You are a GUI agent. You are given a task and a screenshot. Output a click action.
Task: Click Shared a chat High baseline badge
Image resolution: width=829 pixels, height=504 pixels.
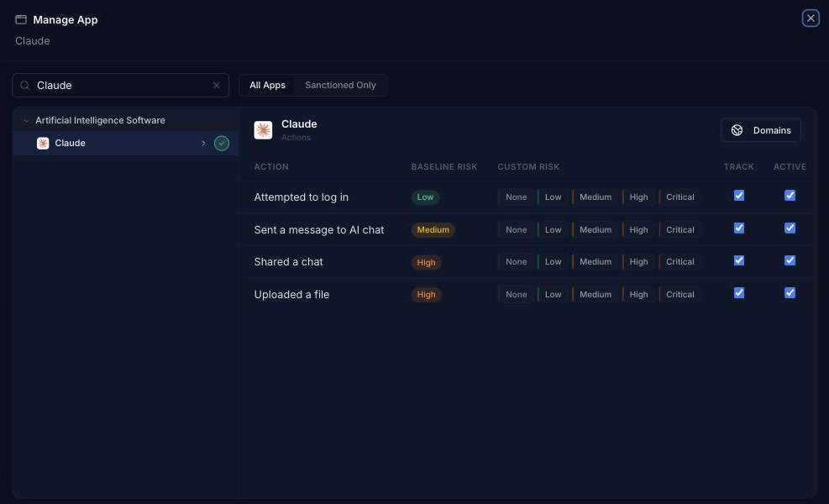(x=426, y=262)
